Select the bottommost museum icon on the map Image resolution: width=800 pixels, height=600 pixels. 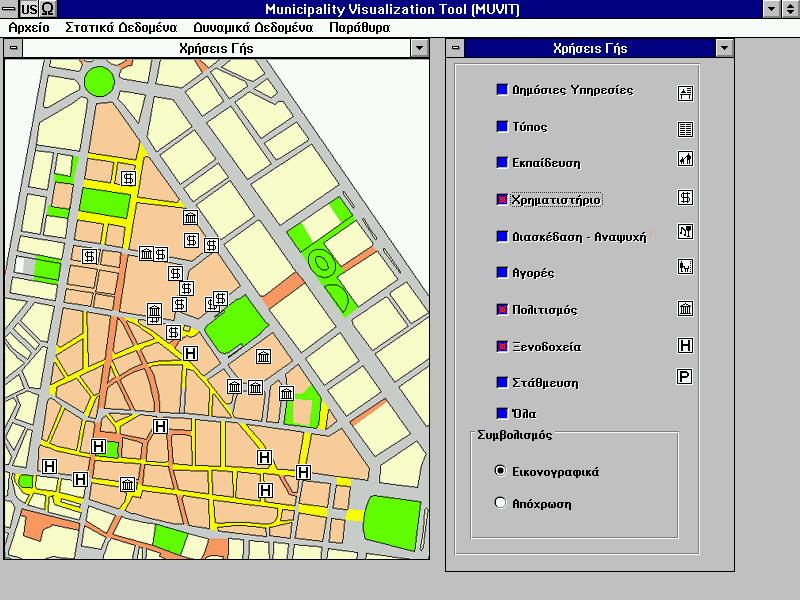(x=128, y=485)
